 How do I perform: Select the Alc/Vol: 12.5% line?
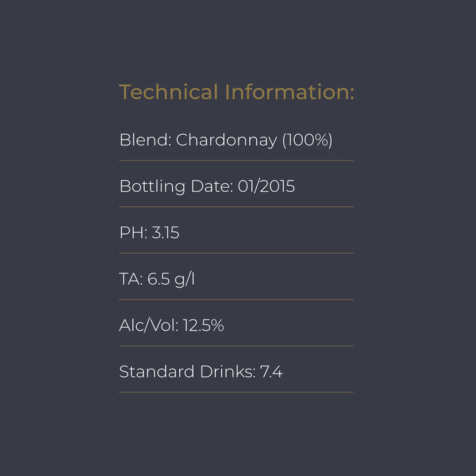tap(171, 325)
